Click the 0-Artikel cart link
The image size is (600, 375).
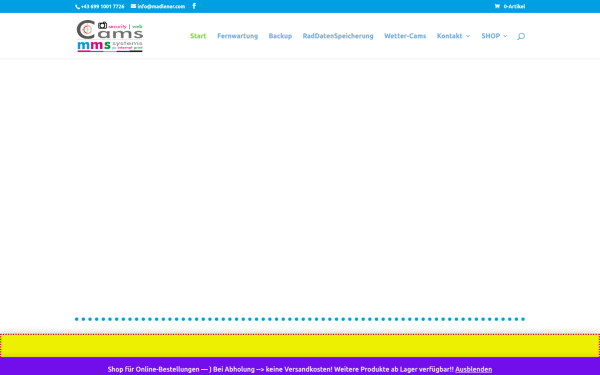click(514, 6)
